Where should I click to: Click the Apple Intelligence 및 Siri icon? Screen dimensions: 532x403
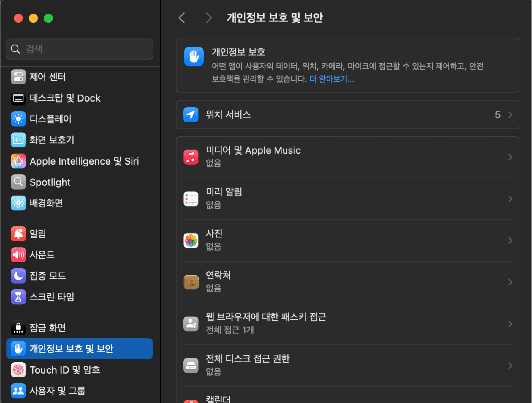(18, 161)
